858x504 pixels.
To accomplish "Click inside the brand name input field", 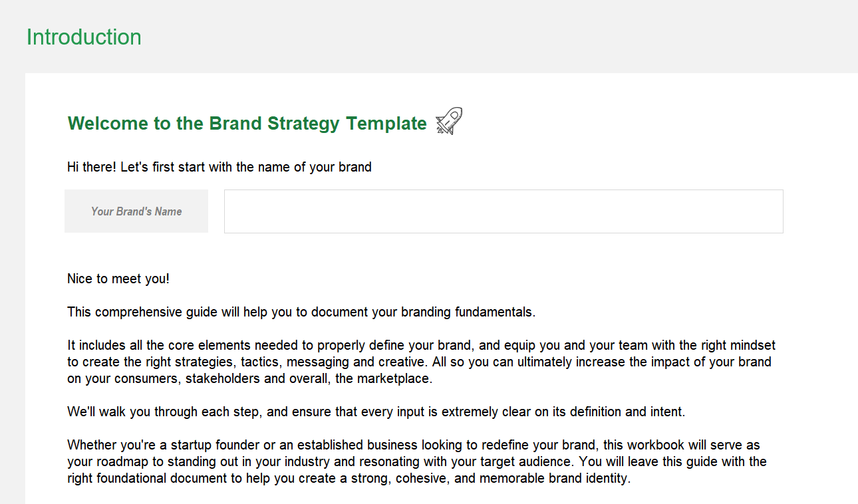I will 503,211.
